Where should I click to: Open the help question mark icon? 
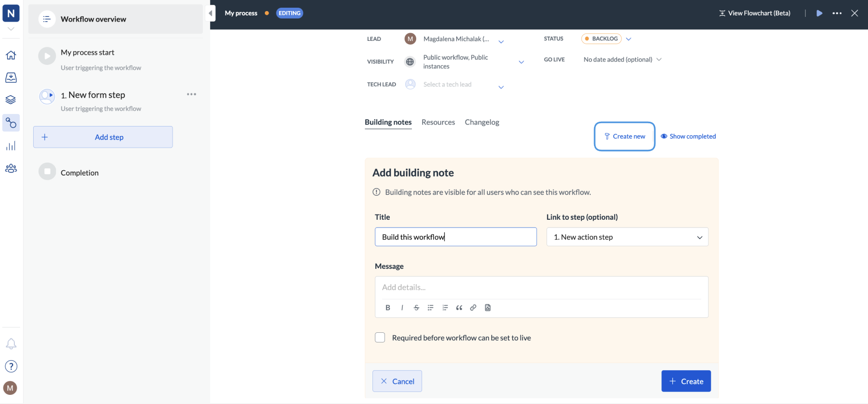coord(11,366)
